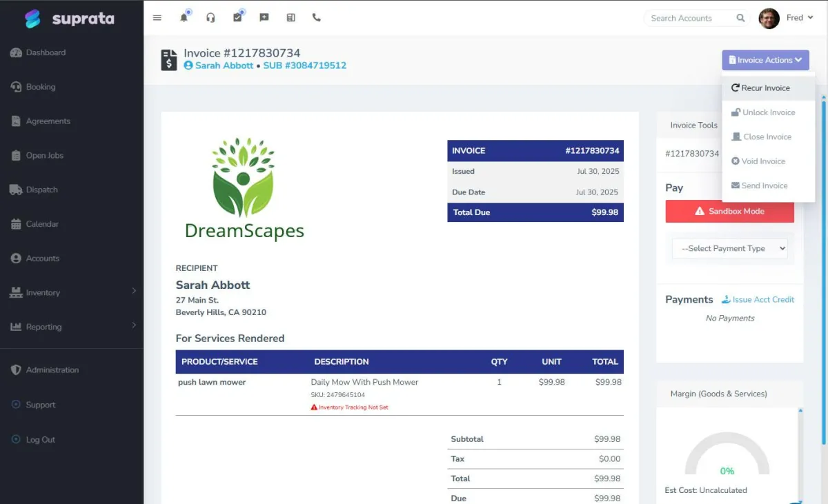The height and width of the screenshot is (504, 828).
Task: Open the Select Payment Type dropdown
Action: tap(729, 248)
